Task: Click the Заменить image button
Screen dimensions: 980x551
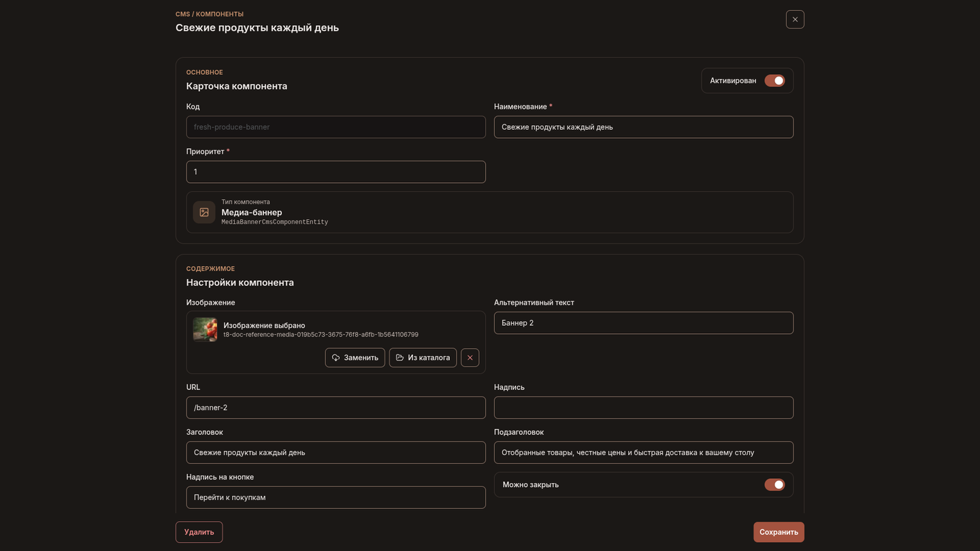Action: pyautogui.click(x=355, y=358)
